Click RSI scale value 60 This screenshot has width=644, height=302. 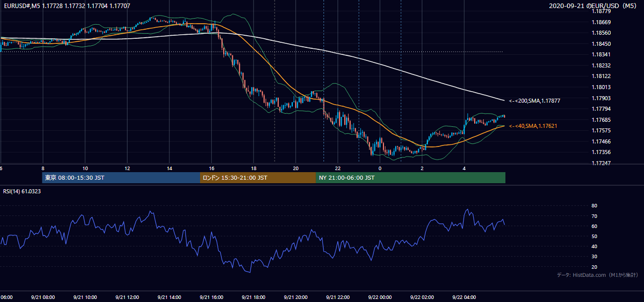pyautogui.click(x=595, y=226)
